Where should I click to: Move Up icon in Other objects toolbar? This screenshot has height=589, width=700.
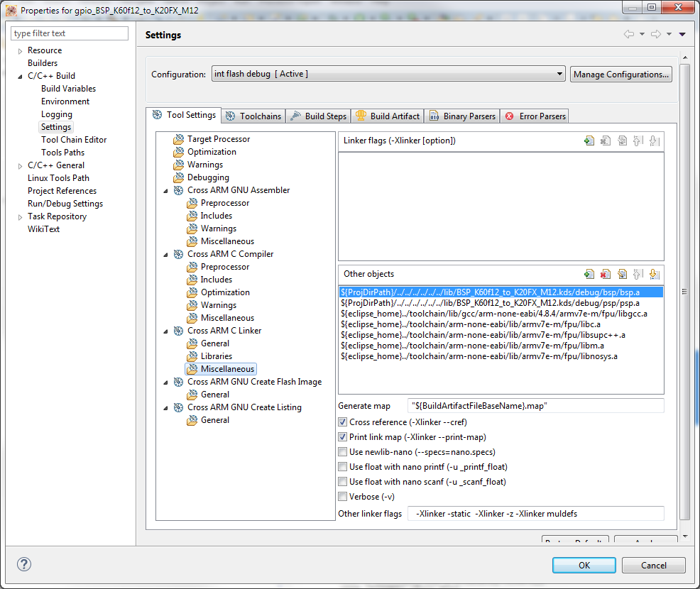[638, 274]
